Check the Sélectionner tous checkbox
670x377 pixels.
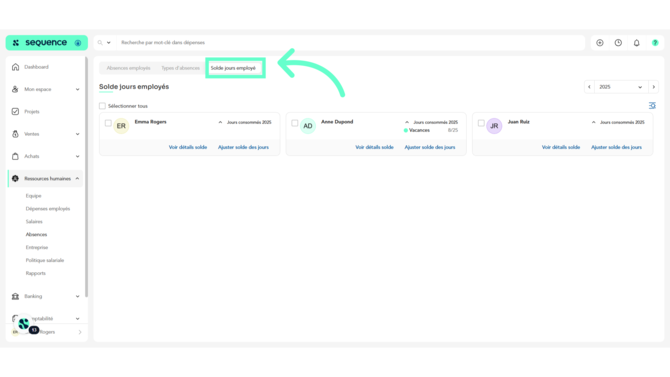click(x=102, y=106)
